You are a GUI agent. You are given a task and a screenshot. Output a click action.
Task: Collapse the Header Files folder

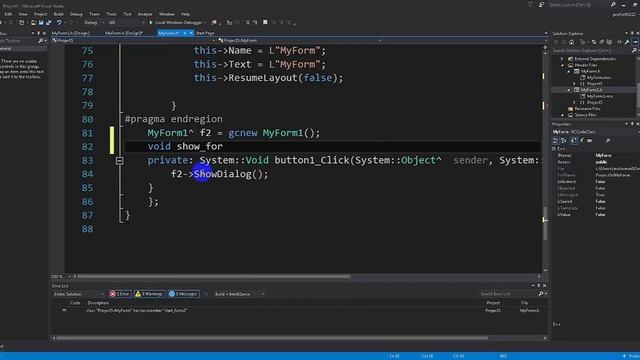[x=562, y=65]
